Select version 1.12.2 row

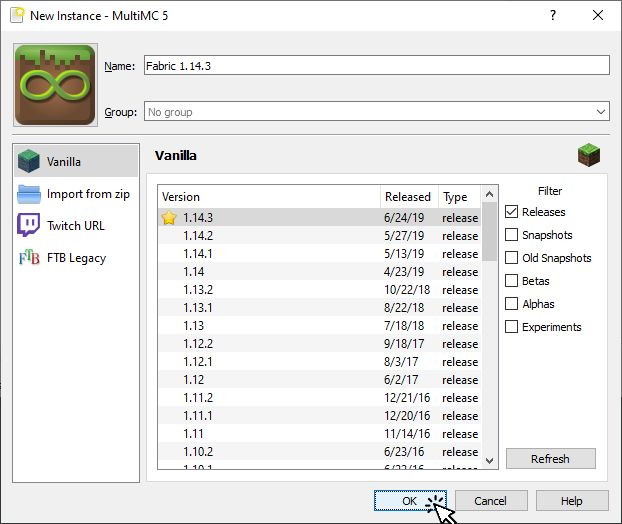point(319,344)
